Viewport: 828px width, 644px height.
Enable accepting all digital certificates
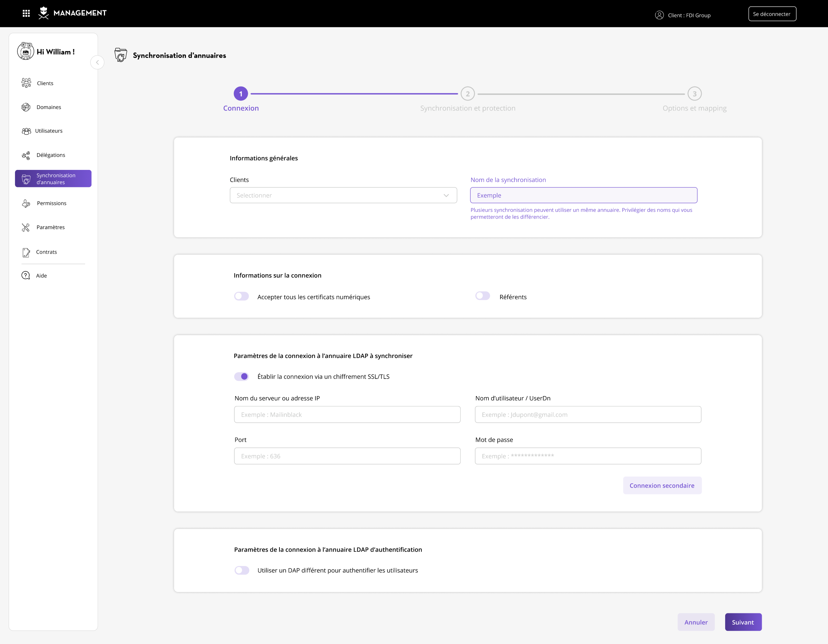point(241,296)
